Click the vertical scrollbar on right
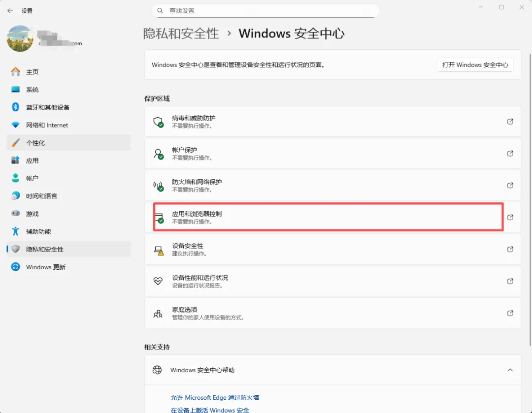 [x=530, y=200]
